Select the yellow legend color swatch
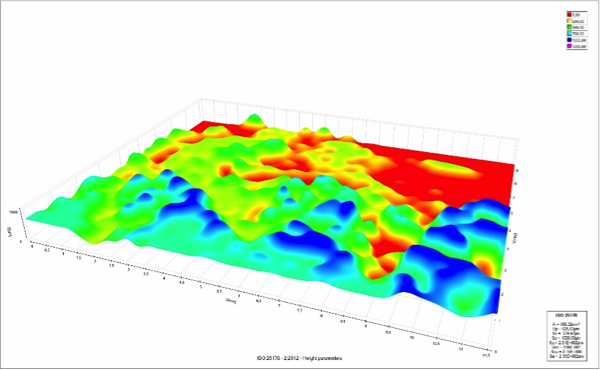 pyautogui.click(x=569, y=21)
